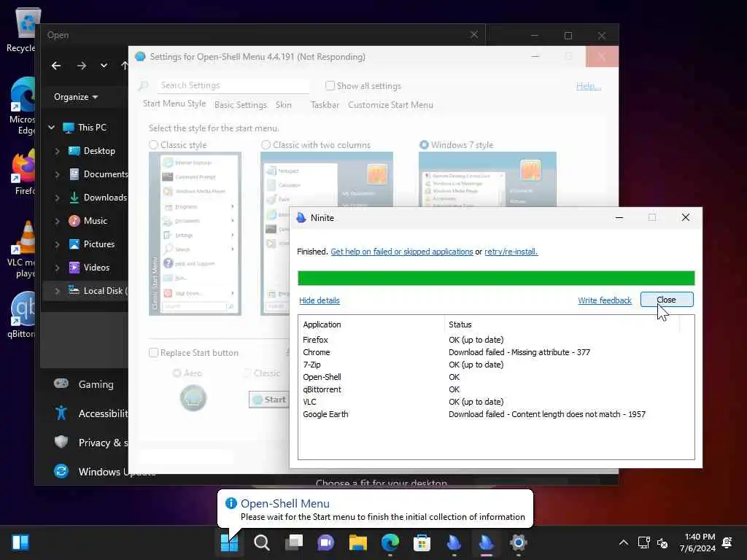Viewport: 747px width, 560px height.
Task: Open taskbar Search
Action: (262, 542)
